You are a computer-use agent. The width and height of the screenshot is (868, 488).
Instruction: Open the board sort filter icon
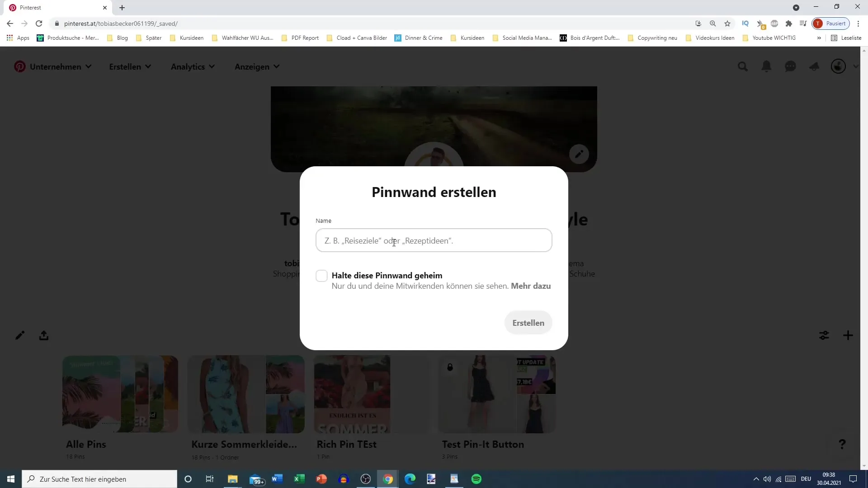coord(824,335)
